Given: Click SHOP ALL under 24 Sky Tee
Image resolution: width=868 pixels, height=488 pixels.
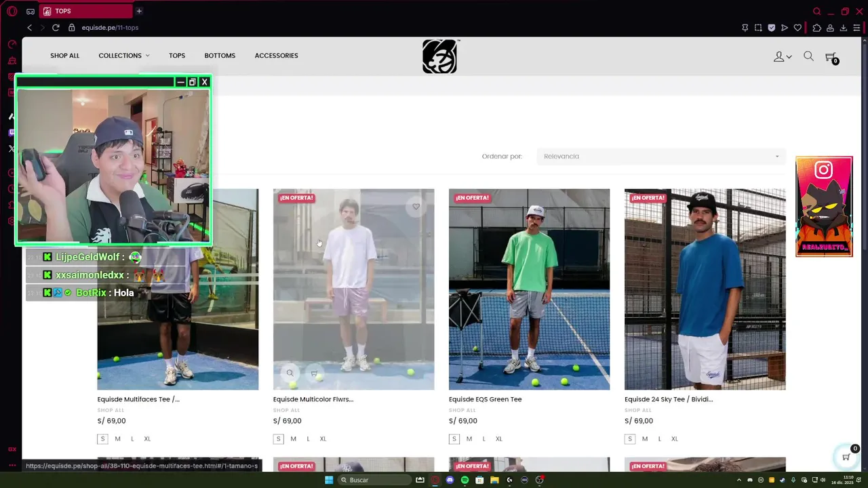Looking at the screenshot, I should tap(637, 410).
